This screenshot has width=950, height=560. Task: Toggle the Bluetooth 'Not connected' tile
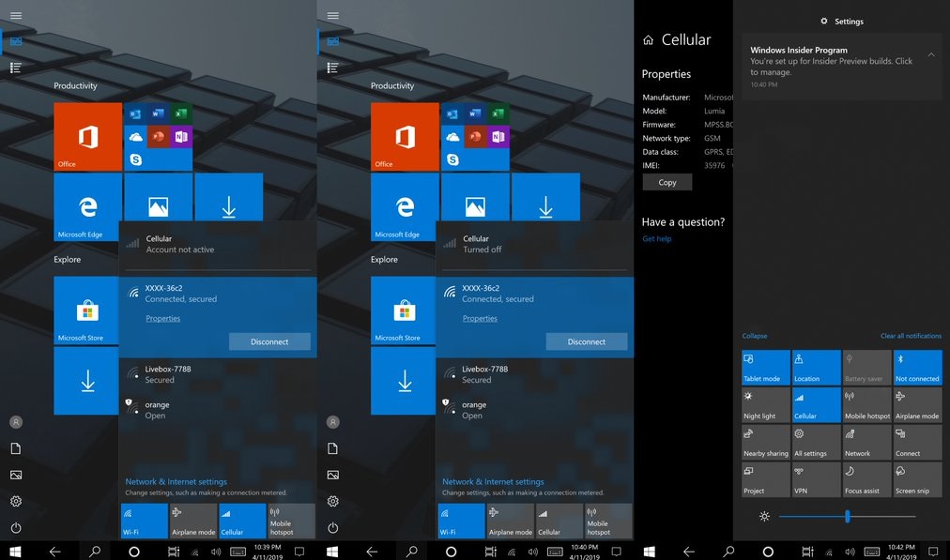click(x=917, y=367)
